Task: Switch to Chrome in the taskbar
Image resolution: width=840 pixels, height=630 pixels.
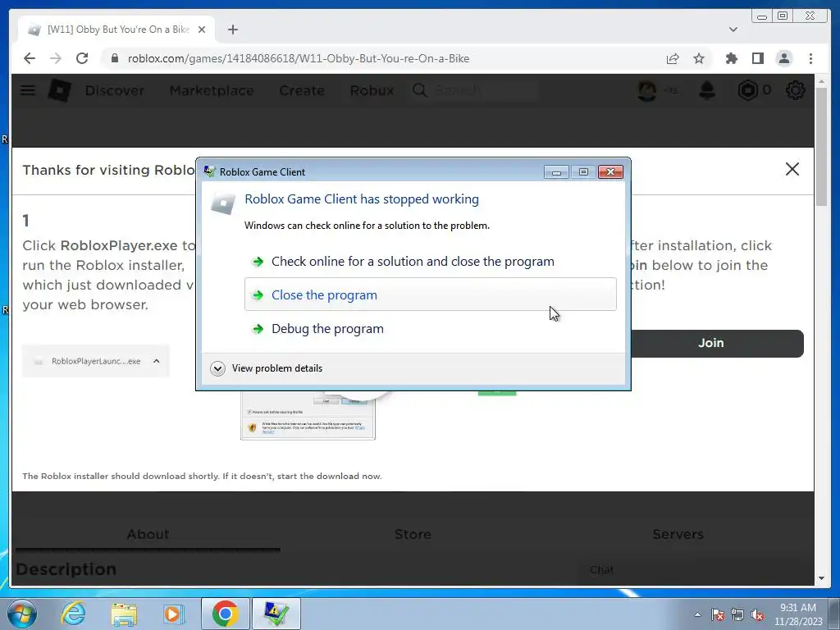Action: tap(225, 614)
